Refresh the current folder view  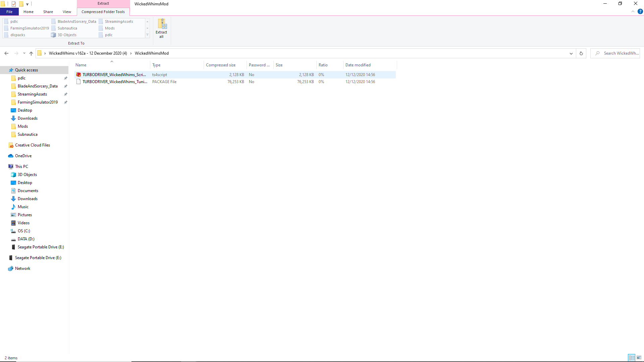tap(581, 53)
